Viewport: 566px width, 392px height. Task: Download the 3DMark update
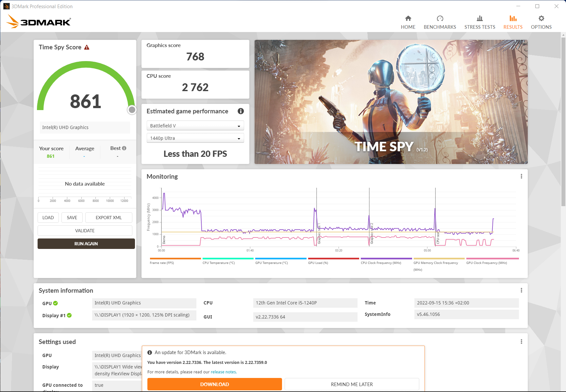[x=214, y=384]
